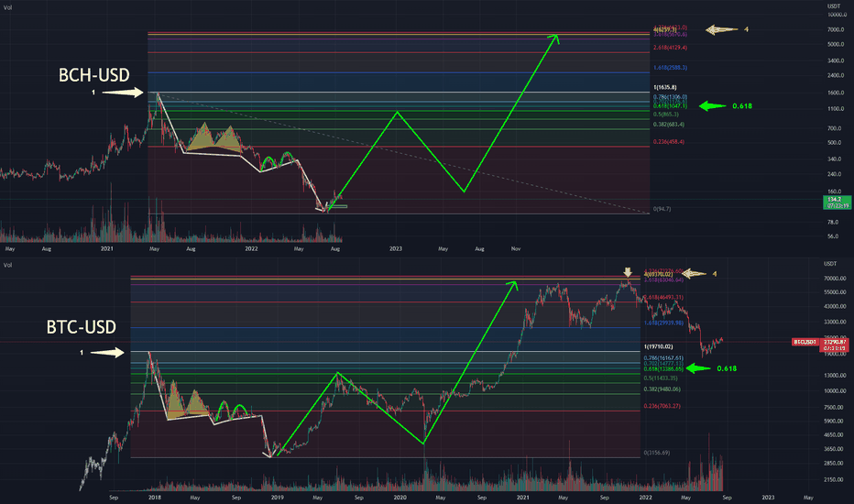This screenshot has height=504, width=854.
Task: Click the 7500.00 level on the BTC price axis
Action: click(x=834, y=408)
